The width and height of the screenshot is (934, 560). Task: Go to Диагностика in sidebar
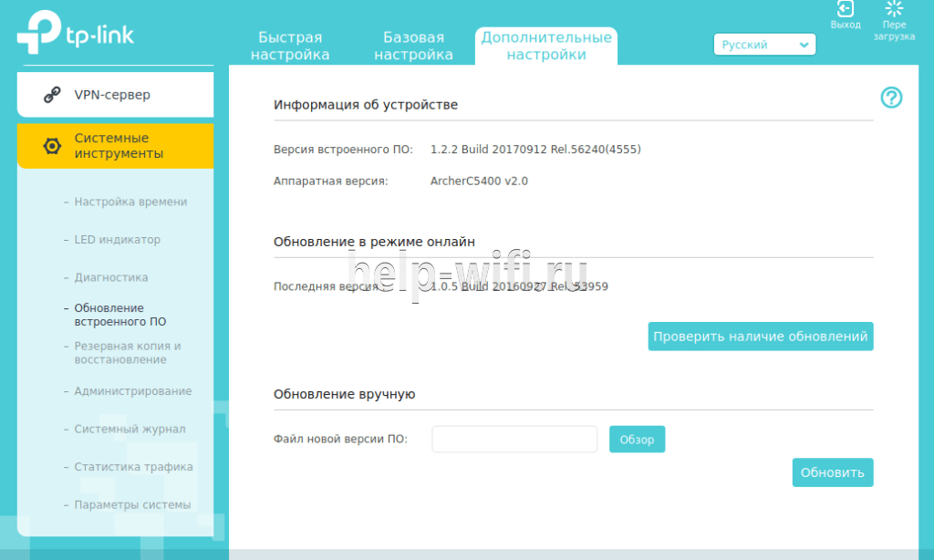tap(110, 277)
